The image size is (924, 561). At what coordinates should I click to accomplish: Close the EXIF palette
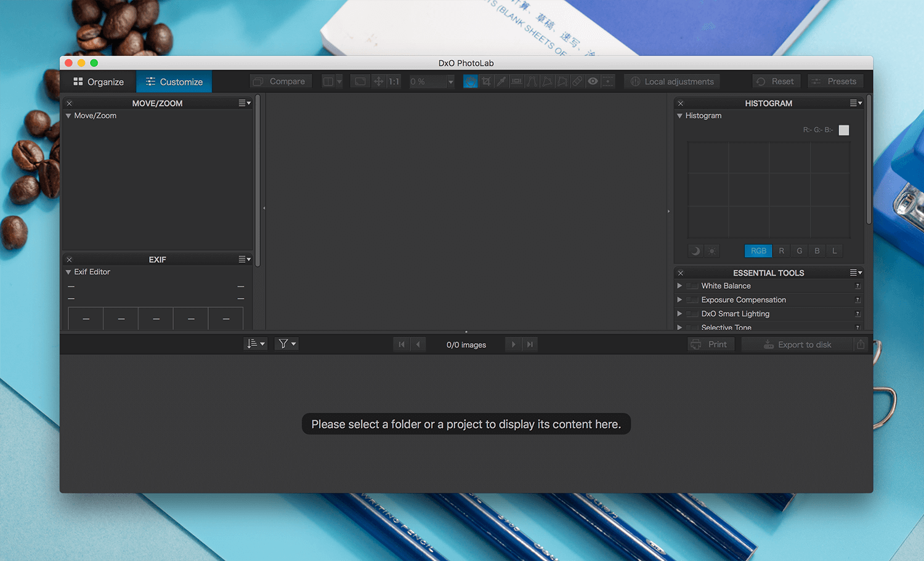pyautogui.click(x=70, y=260)
